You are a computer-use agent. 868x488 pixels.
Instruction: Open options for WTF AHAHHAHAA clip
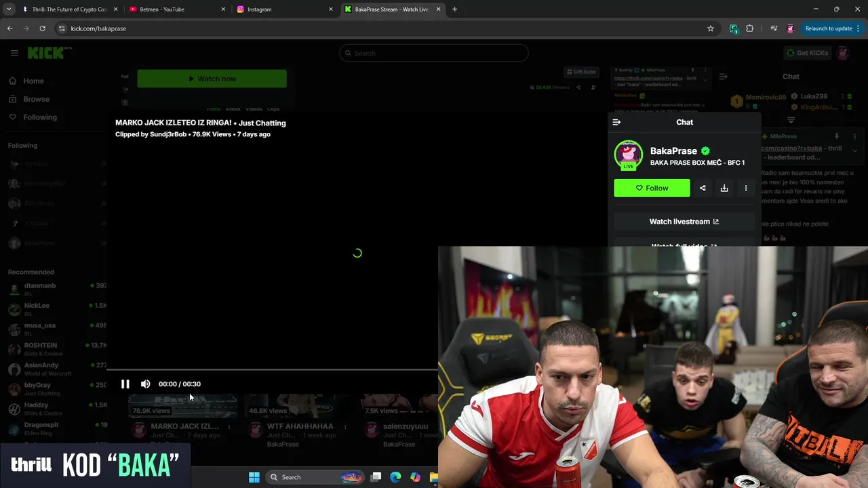[x=345, y=427]
